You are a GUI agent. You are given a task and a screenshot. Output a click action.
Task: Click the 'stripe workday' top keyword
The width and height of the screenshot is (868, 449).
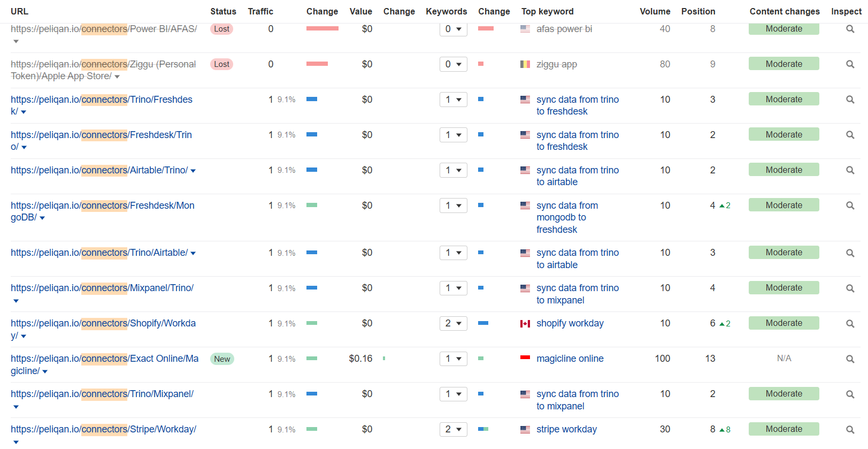pos(567,429)
